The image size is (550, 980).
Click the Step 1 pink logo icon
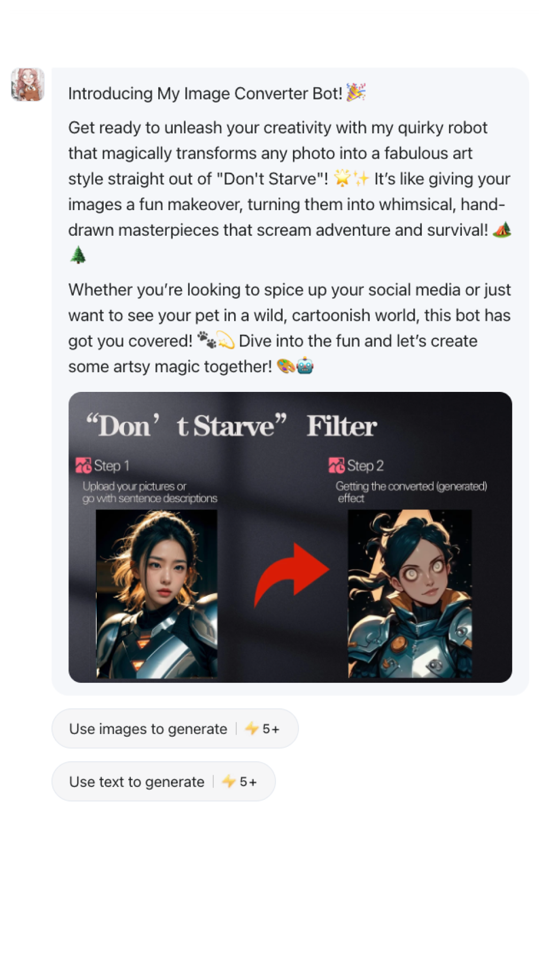[83, 466]
